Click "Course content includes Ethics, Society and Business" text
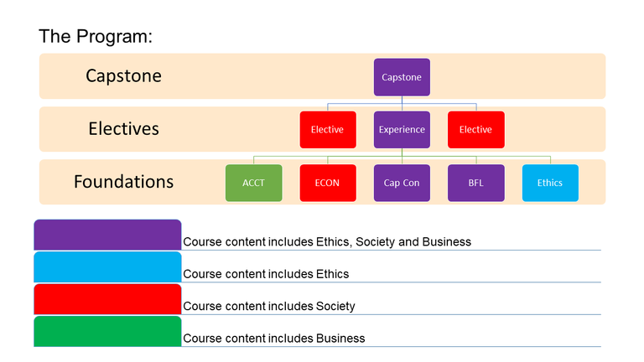The image size is (644, 362). tap(327, 242)
